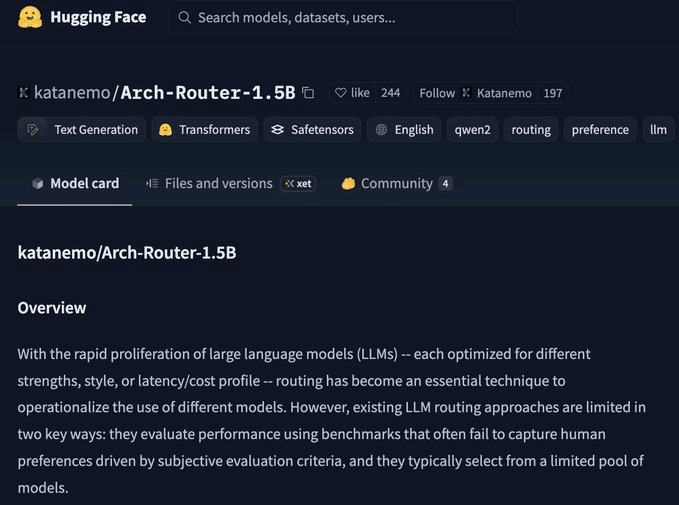
Task: Filter by Transformers library tag
Action: click(204, 129)
